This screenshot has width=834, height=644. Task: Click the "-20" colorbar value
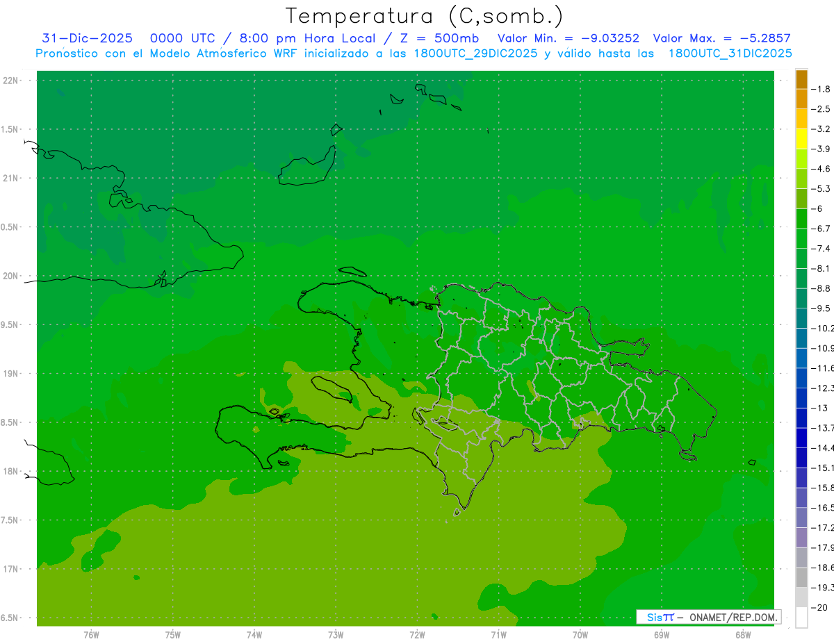[819, 607]
